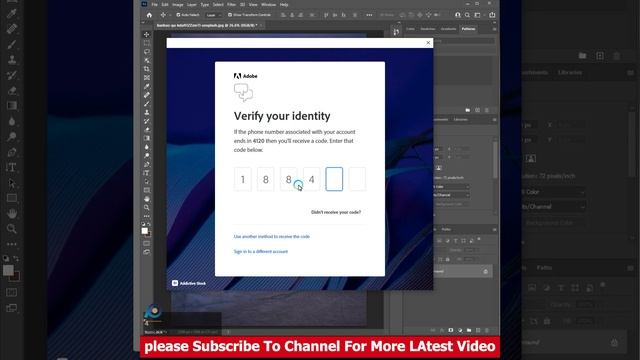Open the Search icon in options bar
This screenshot has width=640, height=360.
[467, 15]
